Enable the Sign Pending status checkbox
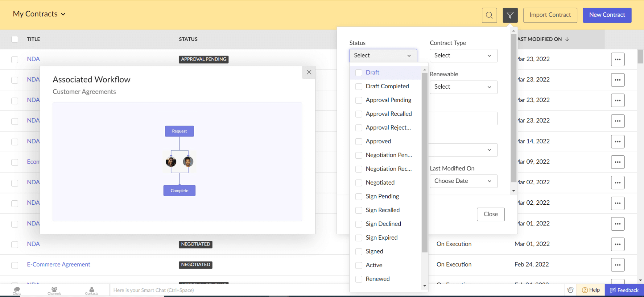 (x=359, y=196)
